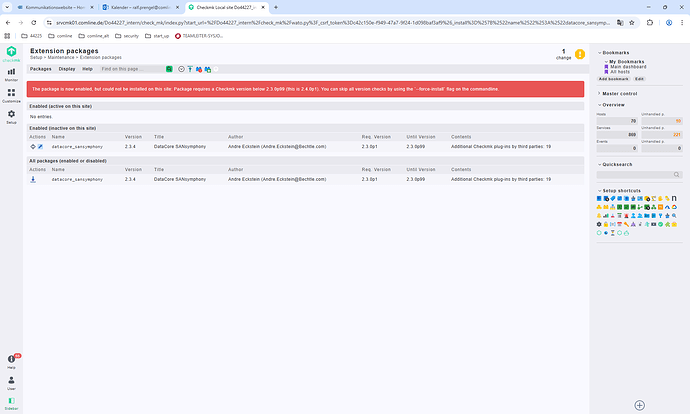Click the dark gear Setup shortcut icon
690x414 pixels.
(599, 224)
